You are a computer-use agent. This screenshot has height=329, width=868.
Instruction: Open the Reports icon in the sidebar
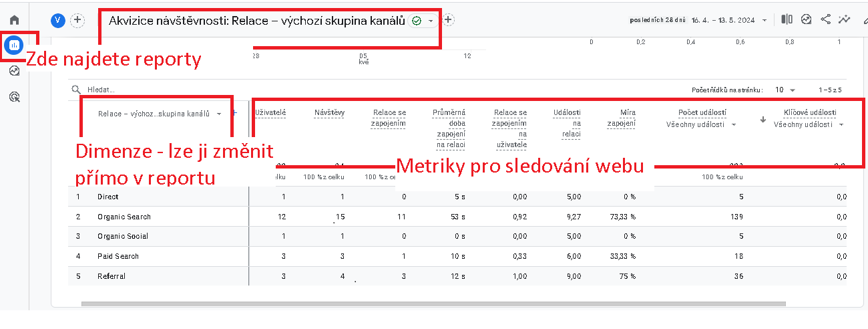pyautogui.click(x=14, y=45)
